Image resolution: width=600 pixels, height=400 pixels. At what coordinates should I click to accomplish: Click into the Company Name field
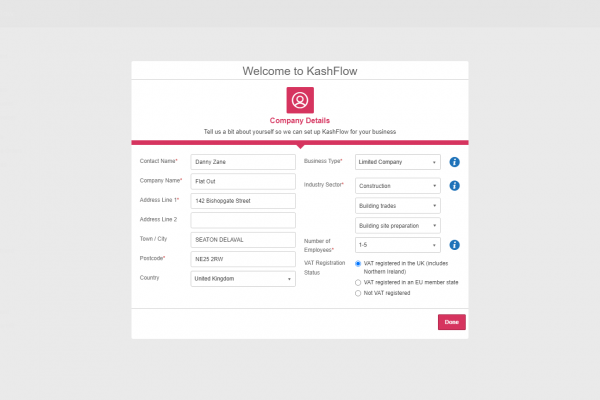pos(243,181)
